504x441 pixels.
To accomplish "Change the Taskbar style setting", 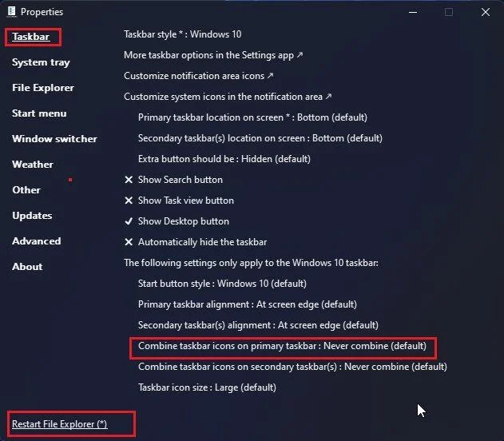I will point(182,34).
